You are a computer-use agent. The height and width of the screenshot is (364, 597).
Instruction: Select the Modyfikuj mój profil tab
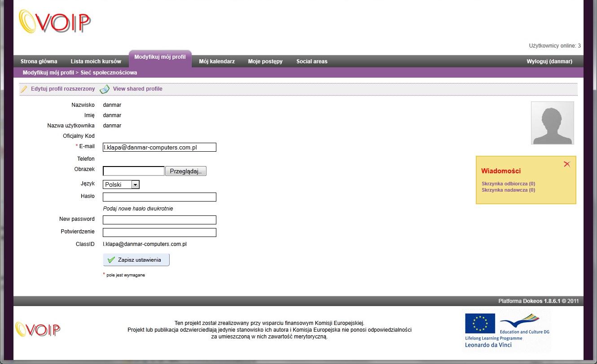pyautogui.click(x=160, y=58)
